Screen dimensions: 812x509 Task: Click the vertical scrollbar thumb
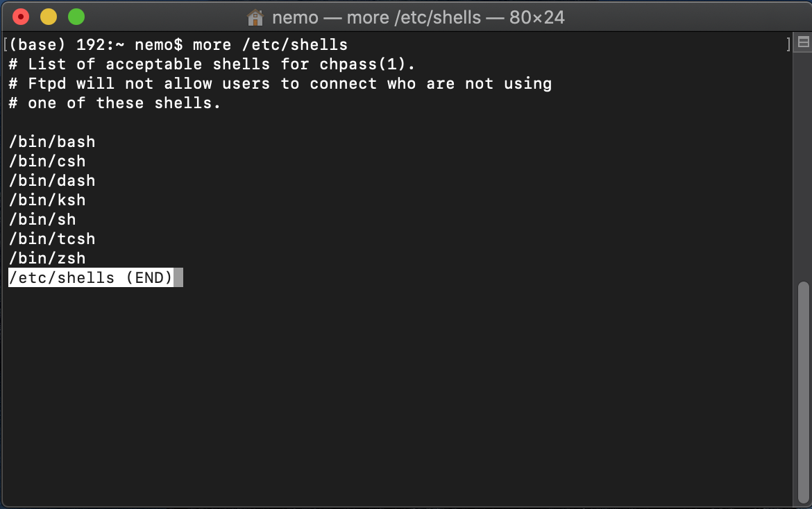804,388
